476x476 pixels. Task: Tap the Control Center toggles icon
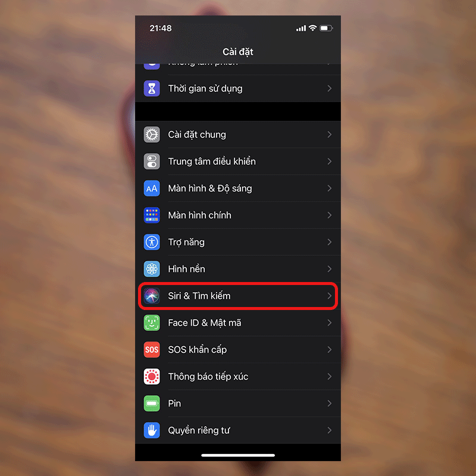point(152,161)
